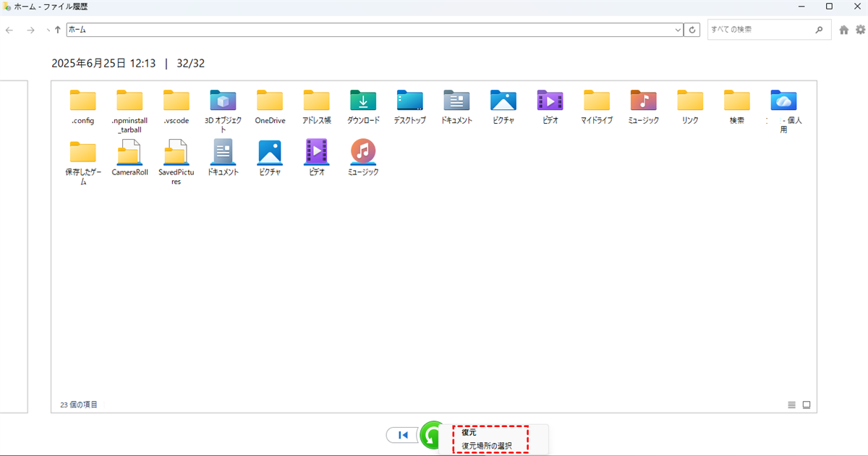Image resolution: width=868 pixels, height=456 pixels.
Task: Go to the previous backup version
Action: coord(404,435)
